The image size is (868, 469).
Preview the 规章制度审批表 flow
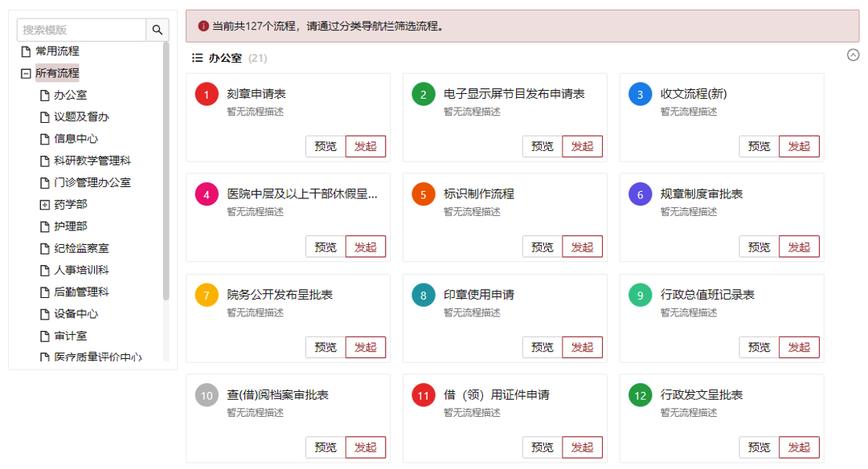click(759, 247)
